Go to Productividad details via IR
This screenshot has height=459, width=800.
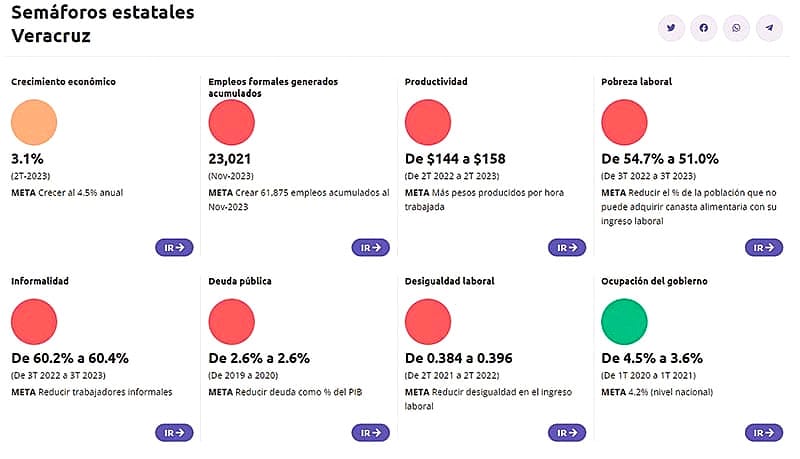(x=567, y=247)
